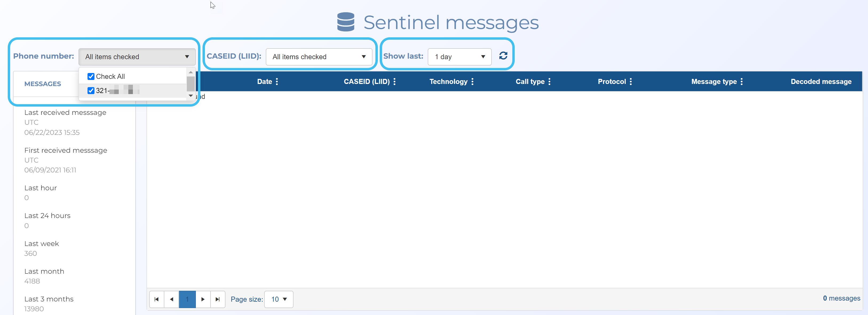This screenshot has height=315, width=868.
Task: Open the Technology column options icon
Action: pyautogui.click(x=472, y=82)
